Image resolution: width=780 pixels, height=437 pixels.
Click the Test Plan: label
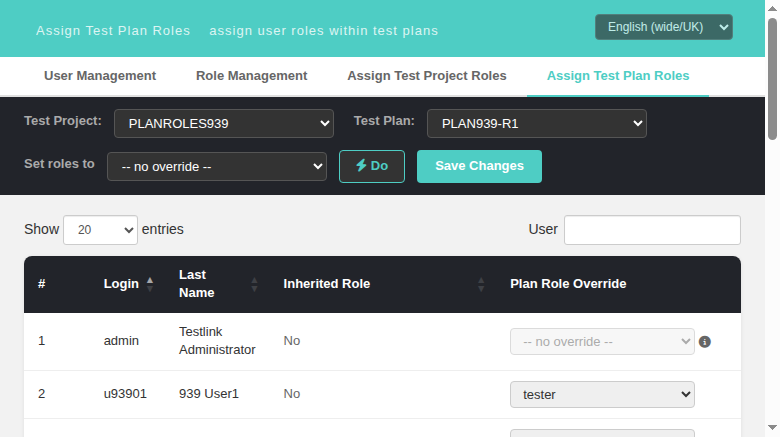pos(384,121)
